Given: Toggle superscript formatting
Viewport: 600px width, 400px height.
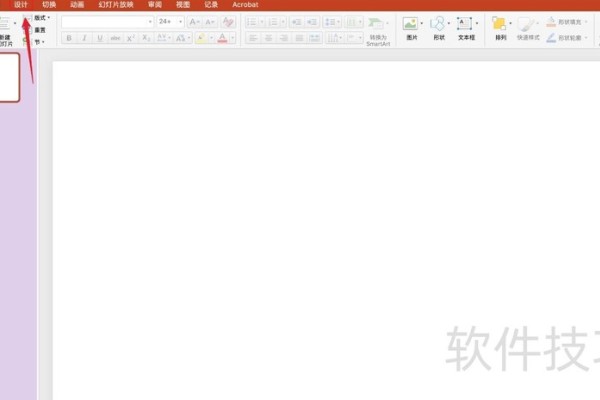Looking at the screenshot, I should coord(131,38).
